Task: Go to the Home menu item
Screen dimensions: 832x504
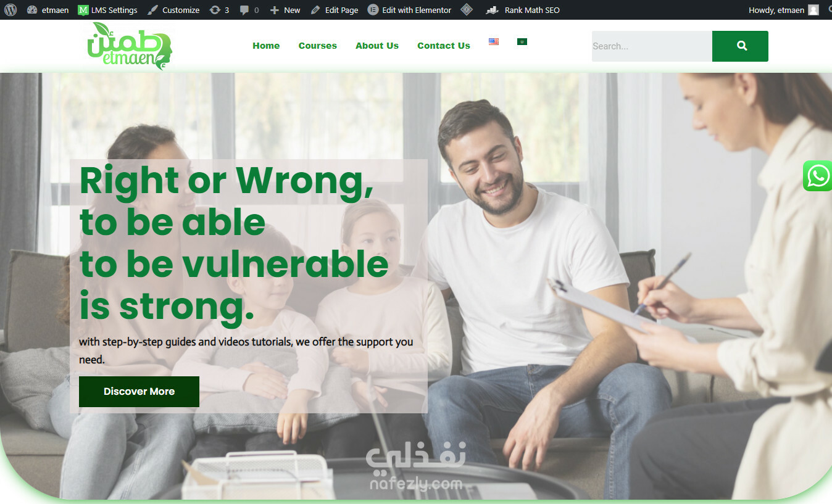Action: pos(266,46)
